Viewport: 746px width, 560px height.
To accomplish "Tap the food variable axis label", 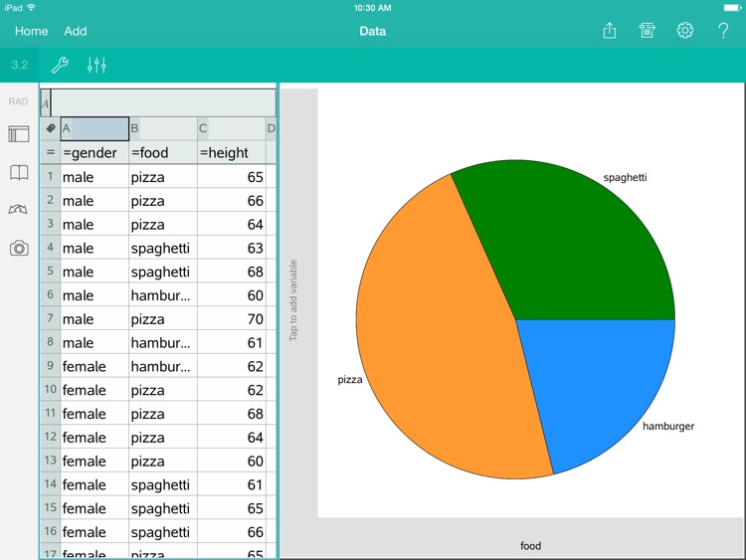I will 530,546.
